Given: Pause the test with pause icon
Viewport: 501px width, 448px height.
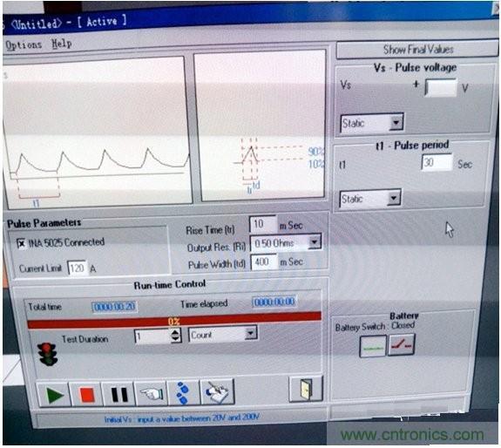Looking at the screenshot, I should (118, 394).
